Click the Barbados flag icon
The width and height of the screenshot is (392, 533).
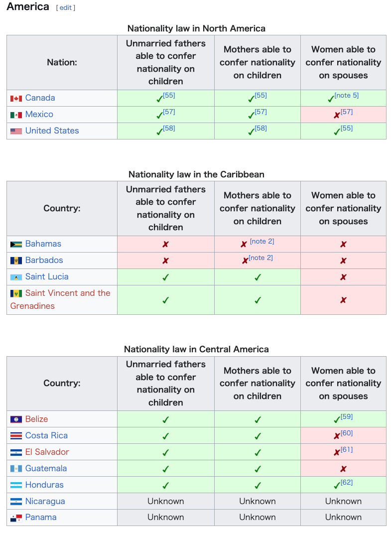click(16, 261)
